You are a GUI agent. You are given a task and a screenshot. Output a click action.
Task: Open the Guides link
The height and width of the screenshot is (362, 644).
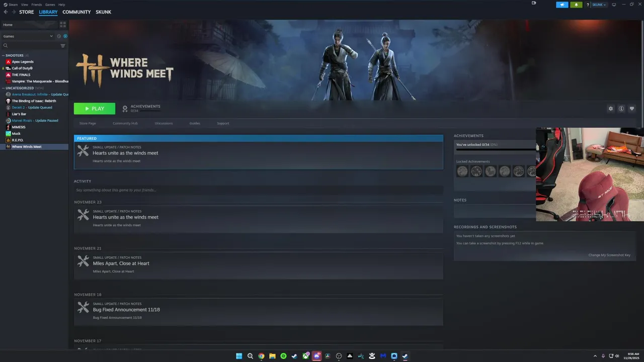click(x=195, y=123)
